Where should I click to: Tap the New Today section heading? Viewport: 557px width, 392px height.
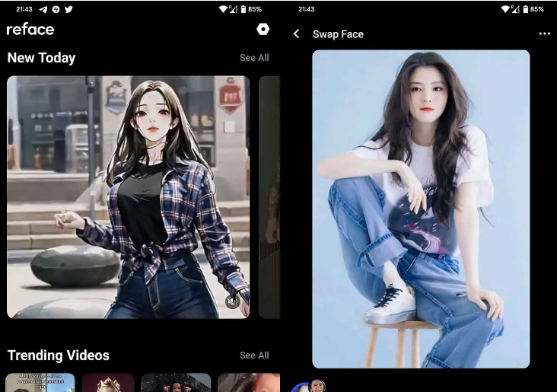pos(41,58)
